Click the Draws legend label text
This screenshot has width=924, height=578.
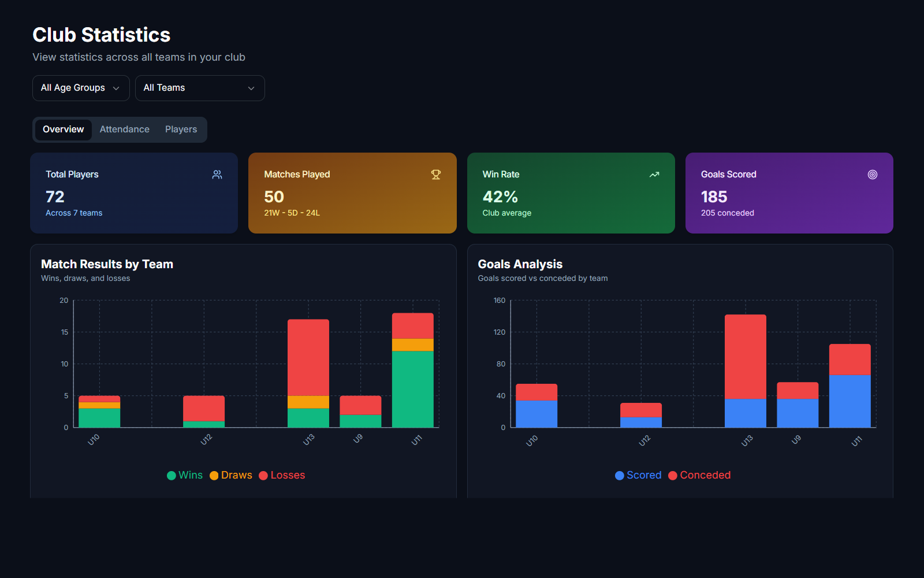coord(237,475)
